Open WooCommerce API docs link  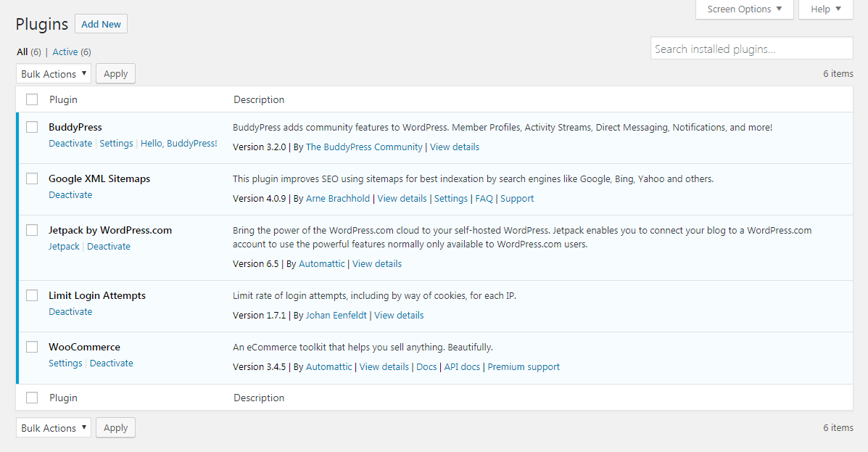pos(462,366)
